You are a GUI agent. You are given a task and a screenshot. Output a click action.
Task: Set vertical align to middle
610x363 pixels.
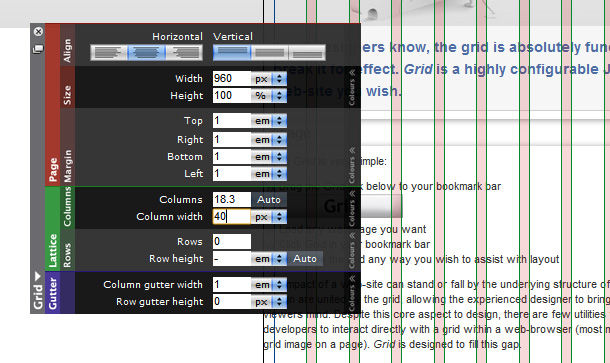pyautogui.click(x=270, y=53)
